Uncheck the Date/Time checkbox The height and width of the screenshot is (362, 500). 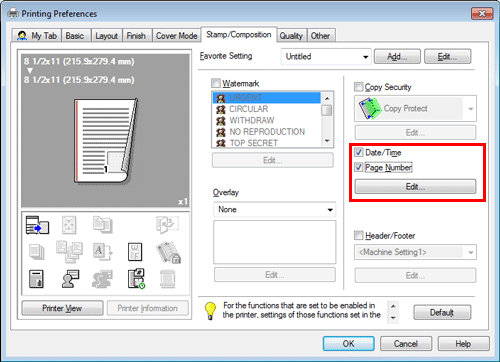pos(359,152)
